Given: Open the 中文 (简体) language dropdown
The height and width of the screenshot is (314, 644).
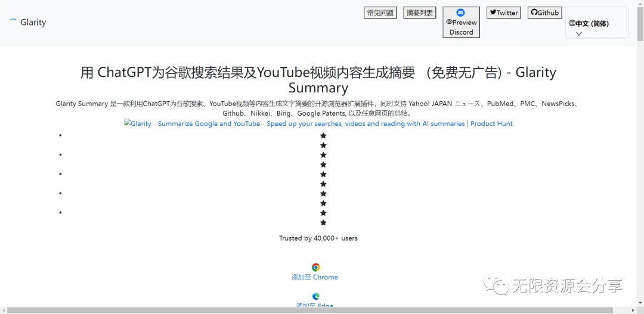Looking at the screenshot, I should (x=597, y=23).
